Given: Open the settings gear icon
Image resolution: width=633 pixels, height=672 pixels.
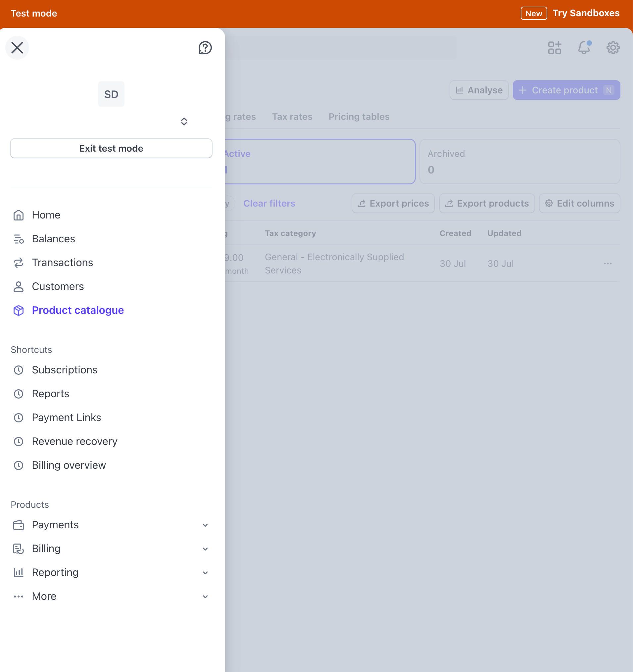Looking at the screenshot, I should [613, 48].
